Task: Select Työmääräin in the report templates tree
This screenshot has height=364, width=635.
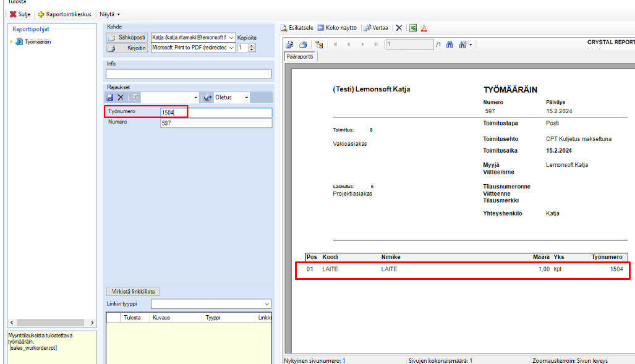Action: [x=37, y=41]
